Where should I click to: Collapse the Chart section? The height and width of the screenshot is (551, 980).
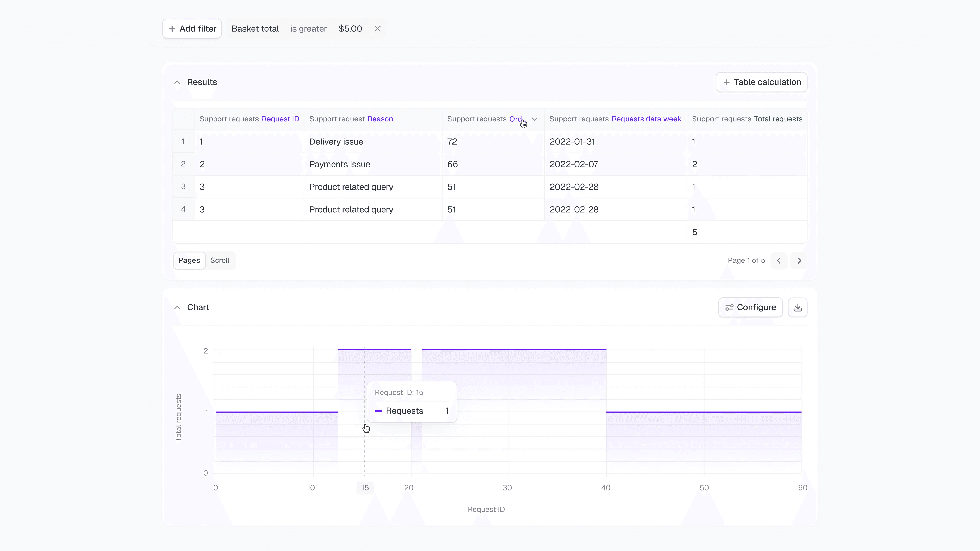[177, 307]
